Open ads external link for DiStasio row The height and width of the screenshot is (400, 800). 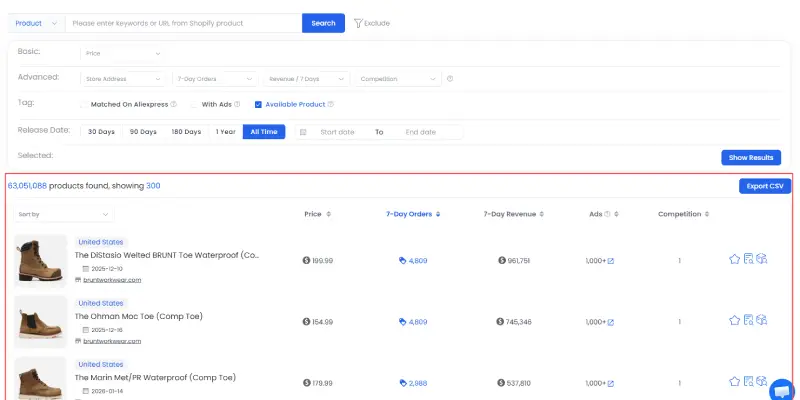[611, 261]
